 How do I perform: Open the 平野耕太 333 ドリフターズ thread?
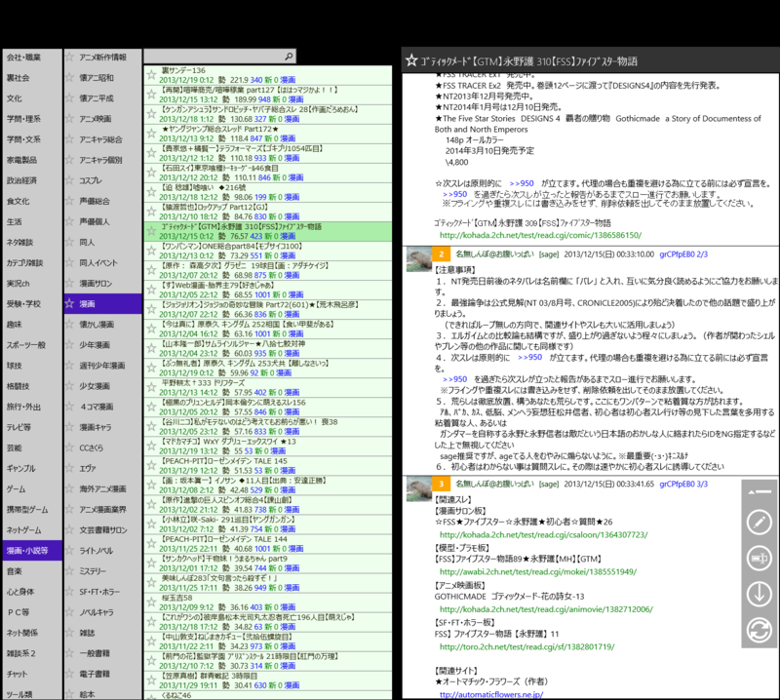click(x=267, y=388)
